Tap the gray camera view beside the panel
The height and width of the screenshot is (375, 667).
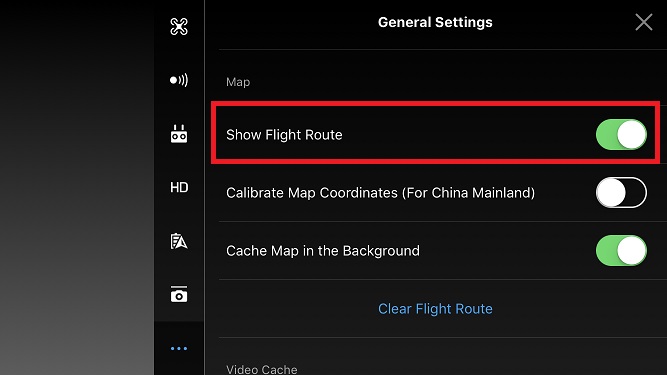77,188
